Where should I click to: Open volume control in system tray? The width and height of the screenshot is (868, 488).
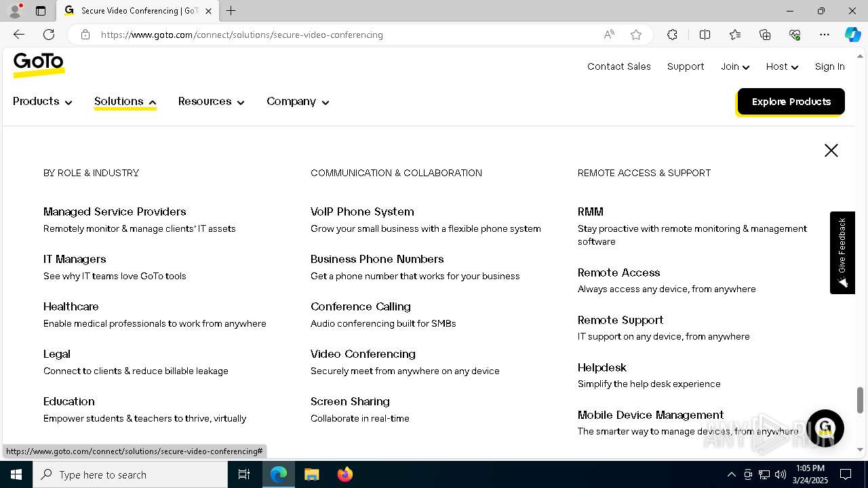(x=781, y=474)
